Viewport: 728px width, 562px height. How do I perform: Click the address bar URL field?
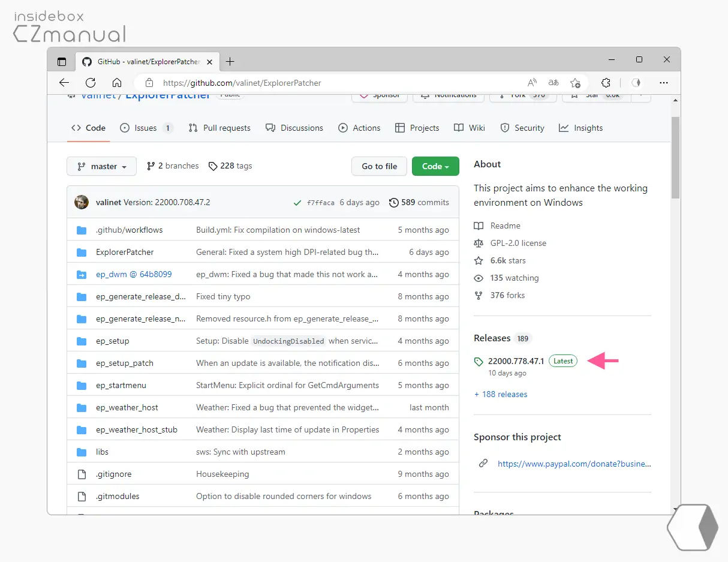coord(330,83)
